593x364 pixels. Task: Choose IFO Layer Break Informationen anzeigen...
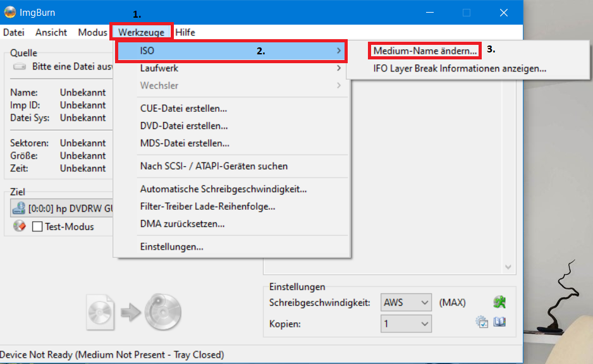click(x=460, y=68)
